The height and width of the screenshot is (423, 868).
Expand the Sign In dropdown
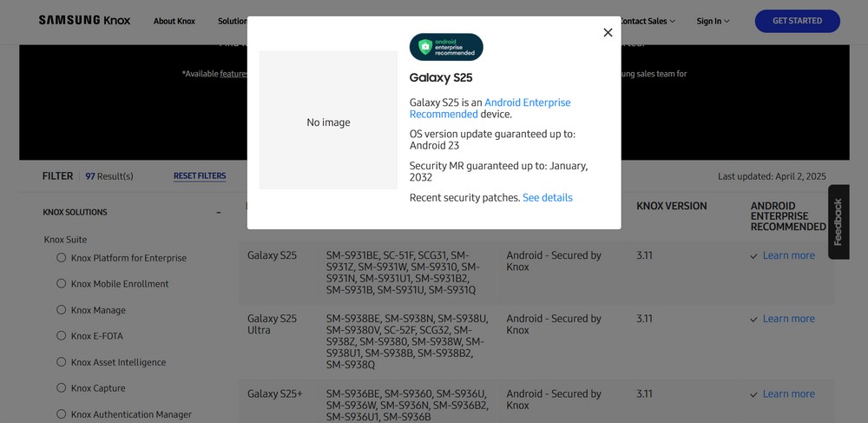click(713, 21)
